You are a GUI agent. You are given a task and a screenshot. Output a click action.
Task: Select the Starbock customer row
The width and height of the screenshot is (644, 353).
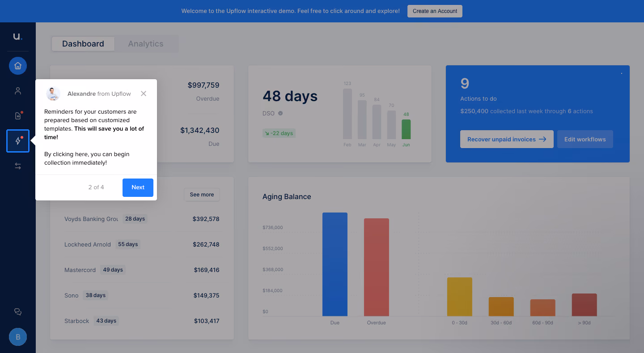pos(142,321)
